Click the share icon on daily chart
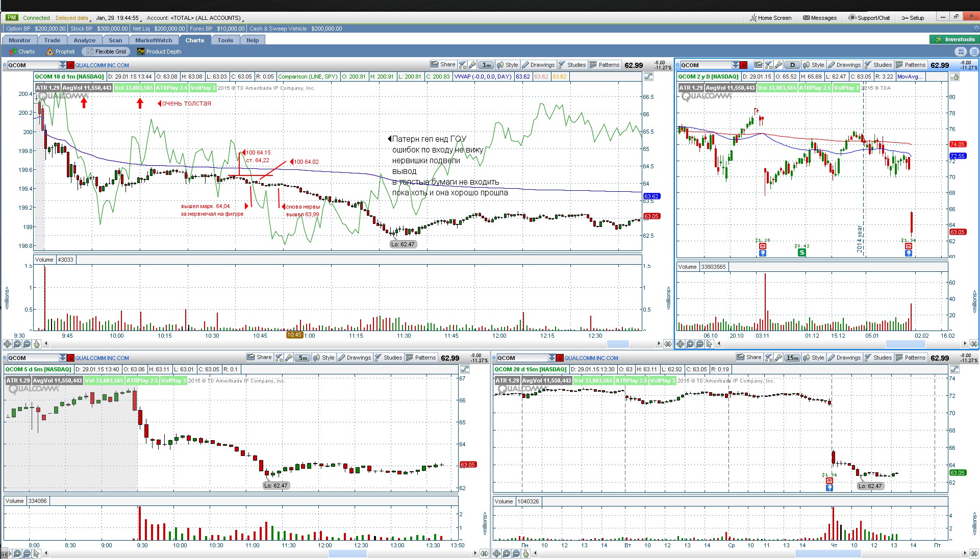The image size is (980, 559). [759, 65]
